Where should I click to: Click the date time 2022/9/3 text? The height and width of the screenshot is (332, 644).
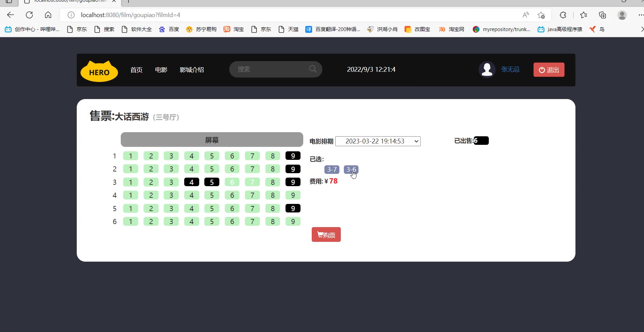point(371,69)
